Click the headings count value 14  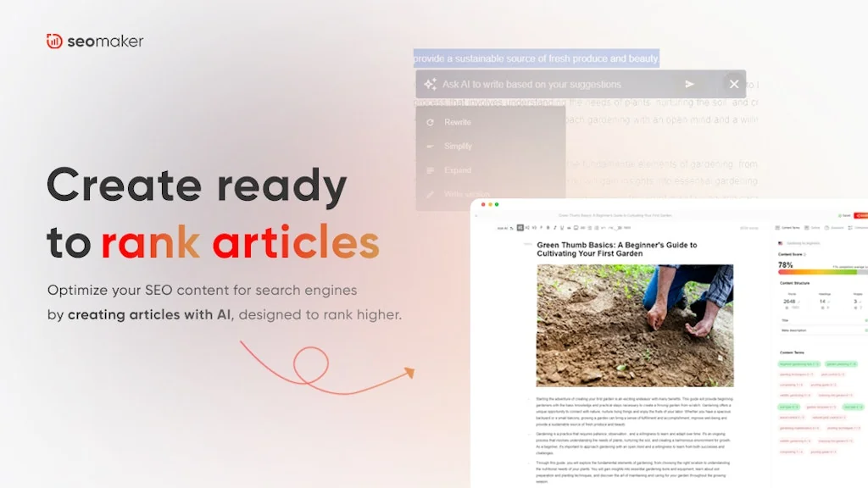click(x=822, y=302)
